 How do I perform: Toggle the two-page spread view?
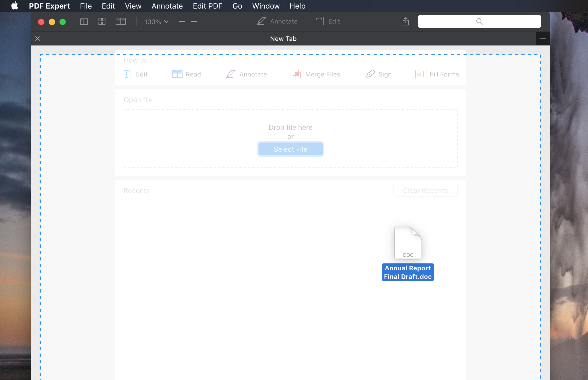pos(121,21)
